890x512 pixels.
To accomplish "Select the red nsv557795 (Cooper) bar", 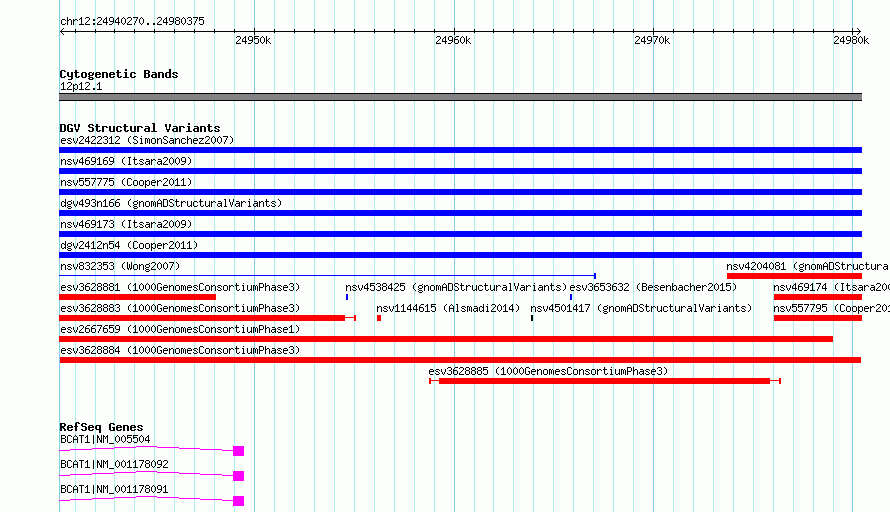I will [x=818, y=318].
